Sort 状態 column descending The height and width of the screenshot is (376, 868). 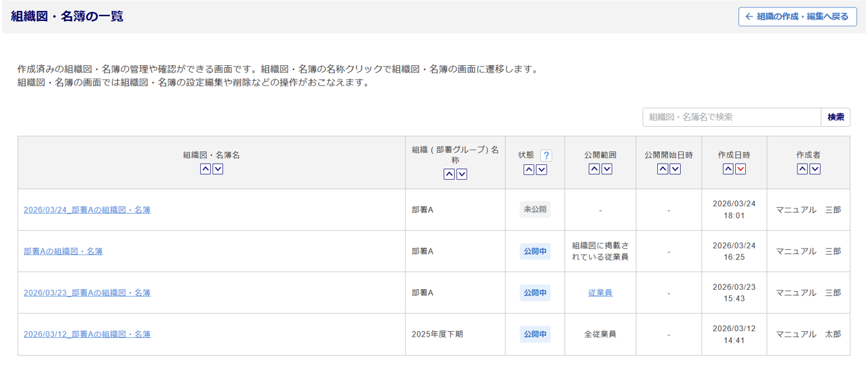click(541, 170)
